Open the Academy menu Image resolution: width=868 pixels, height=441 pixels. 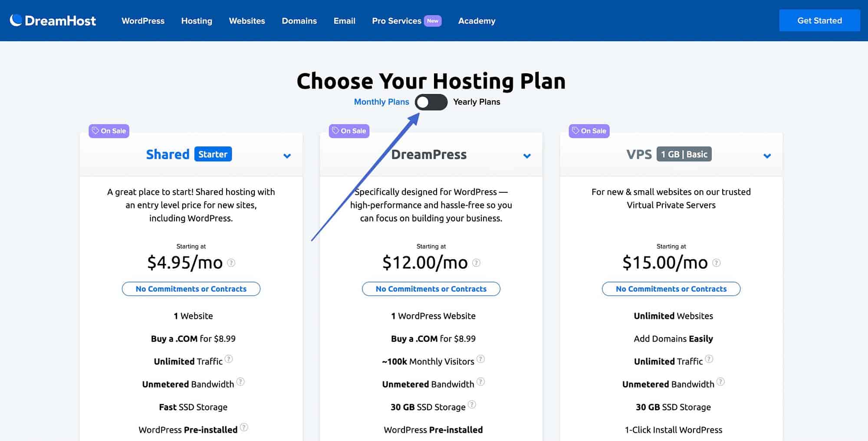click(477, 21)
